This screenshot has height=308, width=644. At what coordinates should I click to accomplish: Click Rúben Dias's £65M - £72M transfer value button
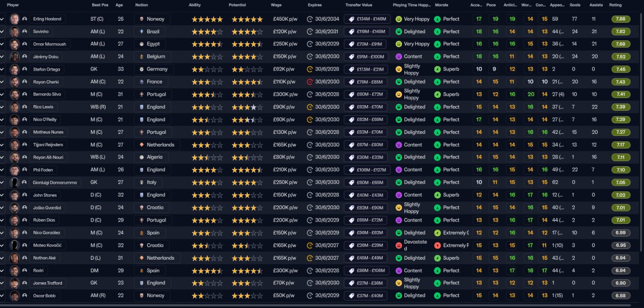(x=366, y=220)
